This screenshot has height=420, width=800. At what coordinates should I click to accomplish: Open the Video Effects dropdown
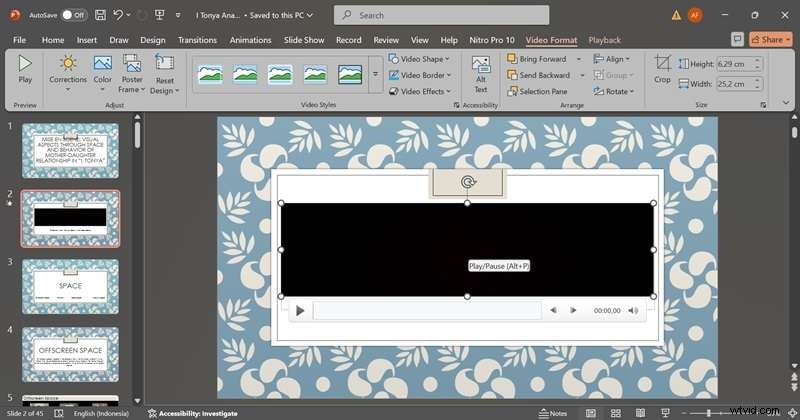420,91
